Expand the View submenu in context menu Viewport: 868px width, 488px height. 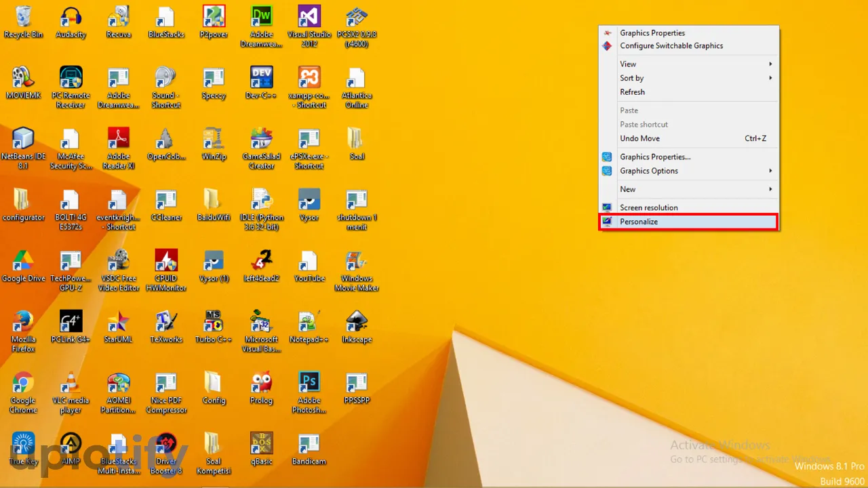click(688, 64)
